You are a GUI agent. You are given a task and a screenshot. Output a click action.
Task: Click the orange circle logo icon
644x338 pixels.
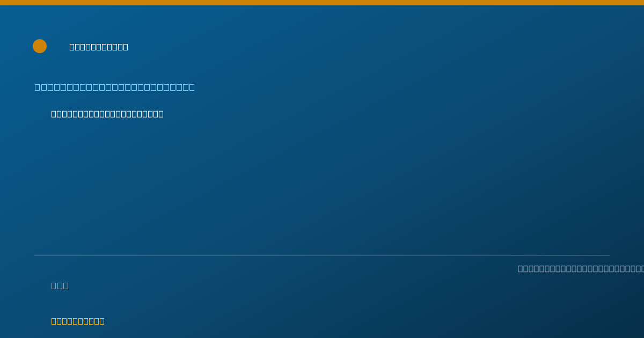[x=40, y=46]
